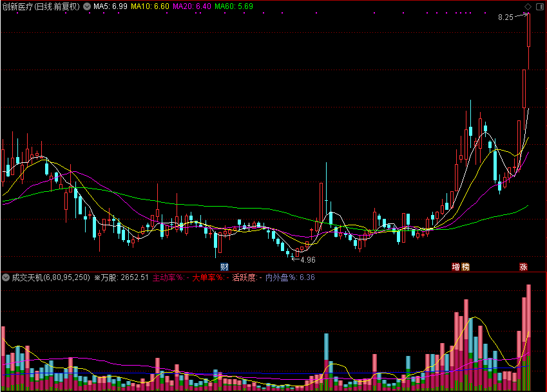The image size is (547, 392).
Task: Click the ※万股: 2652.51 volume value
Action: click(x=121, y=277)
